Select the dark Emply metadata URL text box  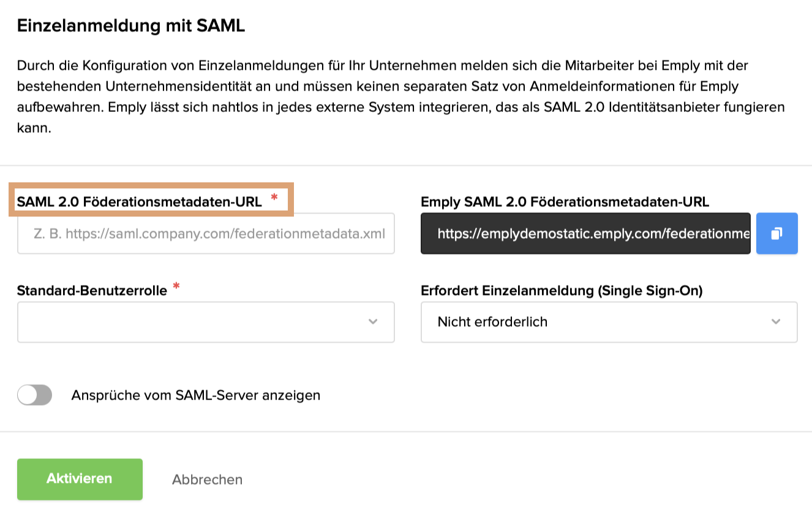[x=585, y=233]
